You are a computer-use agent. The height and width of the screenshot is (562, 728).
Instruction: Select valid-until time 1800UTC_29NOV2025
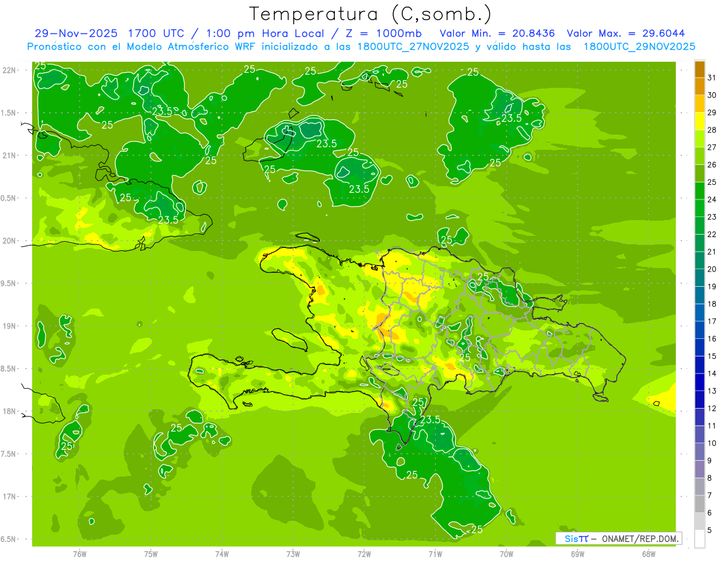pos(639,47)
